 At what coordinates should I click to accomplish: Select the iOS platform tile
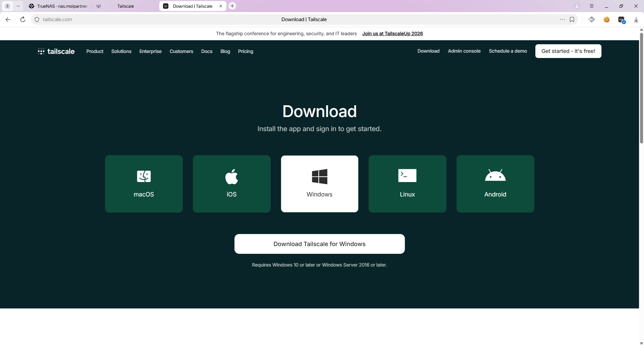[231, 184]
